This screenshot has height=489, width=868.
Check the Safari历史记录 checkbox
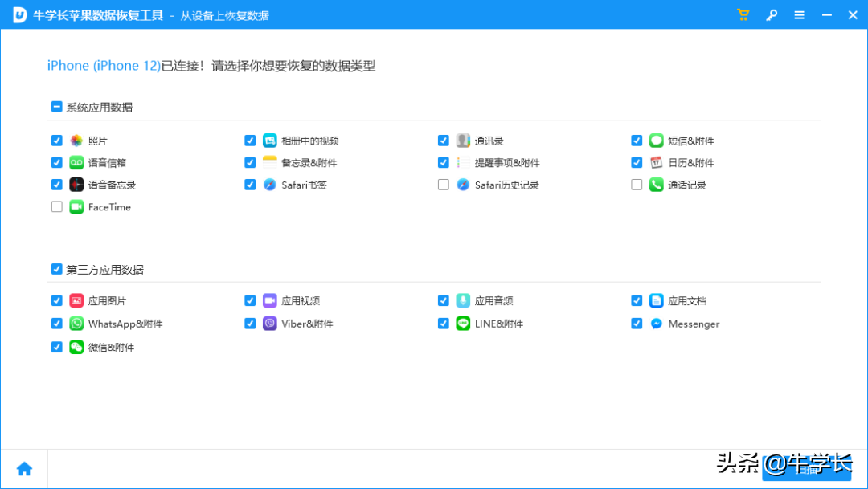point(444,185)
